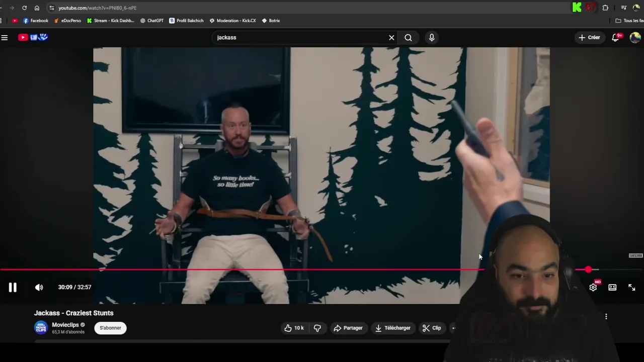Reload the page with browser refresh icon
The width and height of the screenshot is (644, 362).
(24, 8)
